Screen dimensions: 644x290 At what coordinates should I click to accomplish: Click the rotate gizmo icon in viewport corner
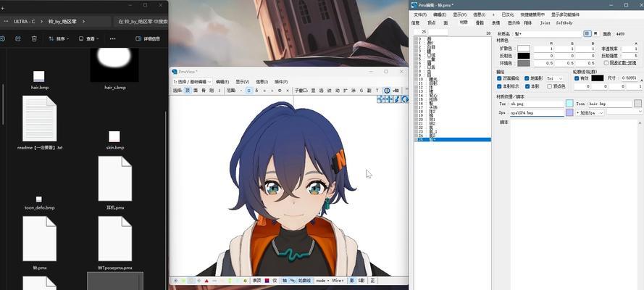pos(405,99)
